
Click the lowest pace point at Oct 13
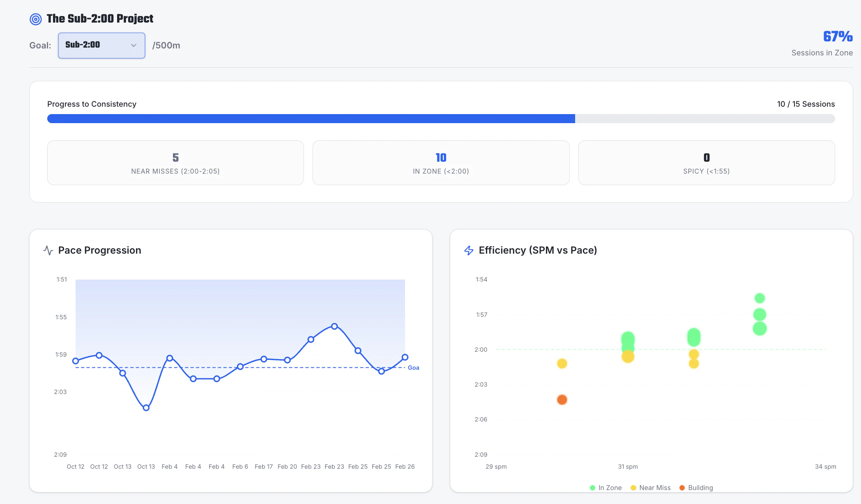click(x=146, y=408)
